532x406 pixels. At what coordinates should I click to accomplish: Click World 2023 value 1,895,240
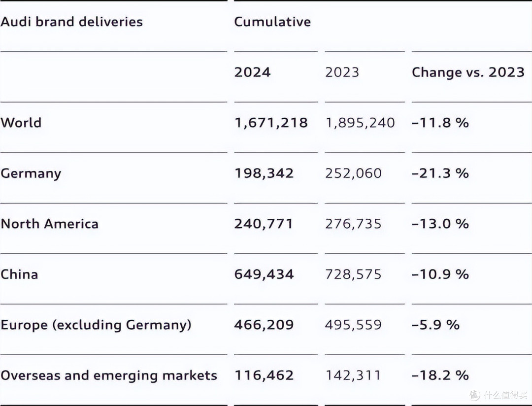pyautogui.click(x=360, y=123)
